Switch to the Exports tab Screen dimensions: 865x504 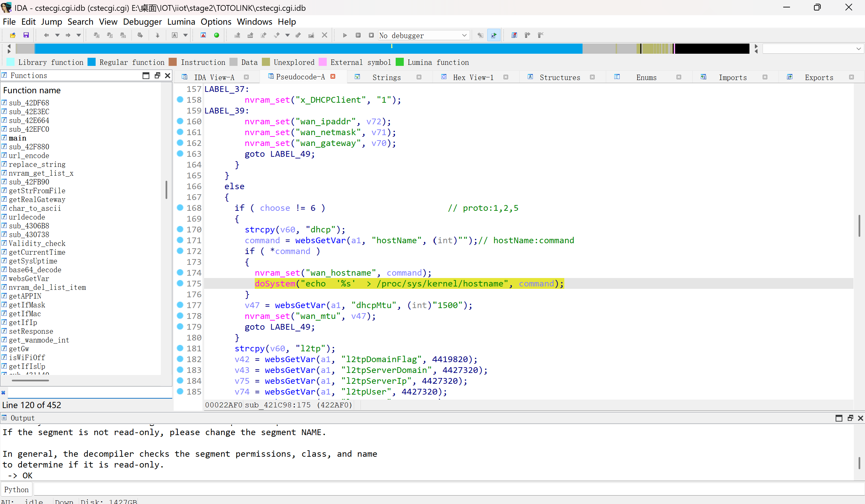[x=819, y=78]
